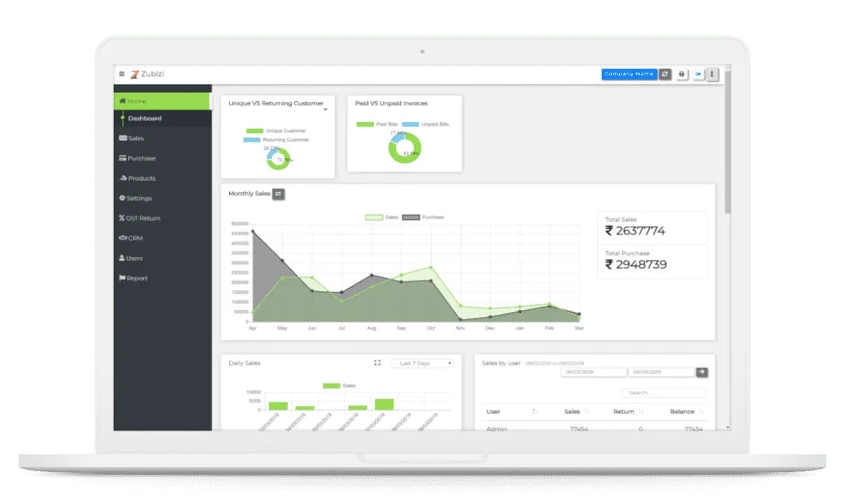Click the blue logout icon button
841x504 pixels.
pos(698,74)
